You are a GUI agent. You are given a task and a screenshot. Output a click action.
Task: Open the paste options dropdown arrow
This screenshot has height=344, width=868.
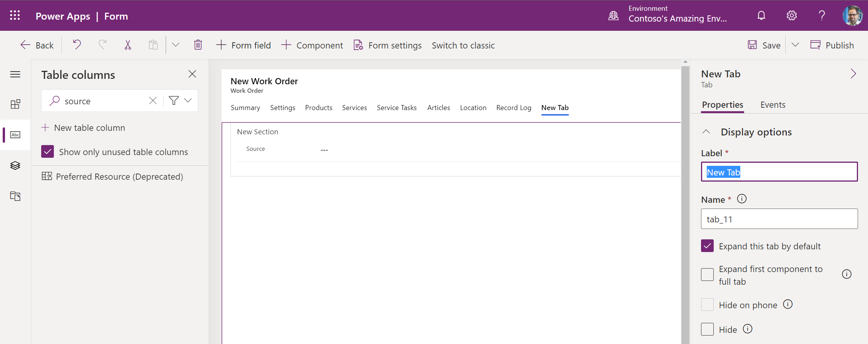coord(175,45)
